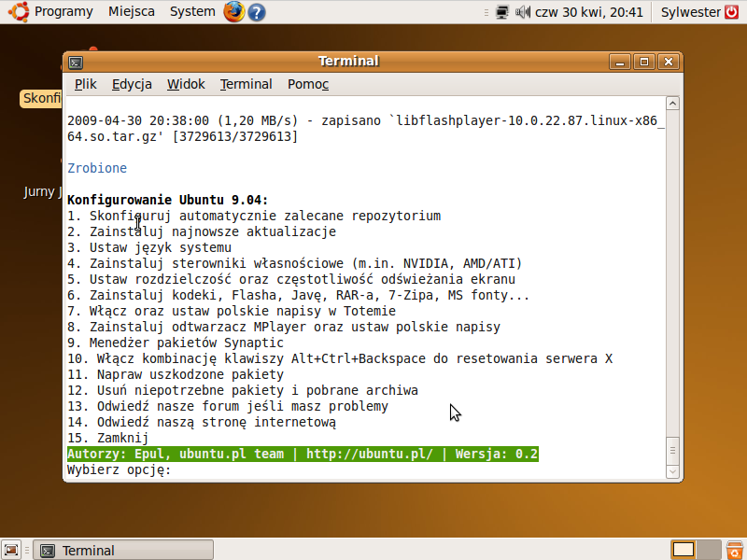
Task: Click the terminal scrollbar thumb handle
Action: (672, 450)
